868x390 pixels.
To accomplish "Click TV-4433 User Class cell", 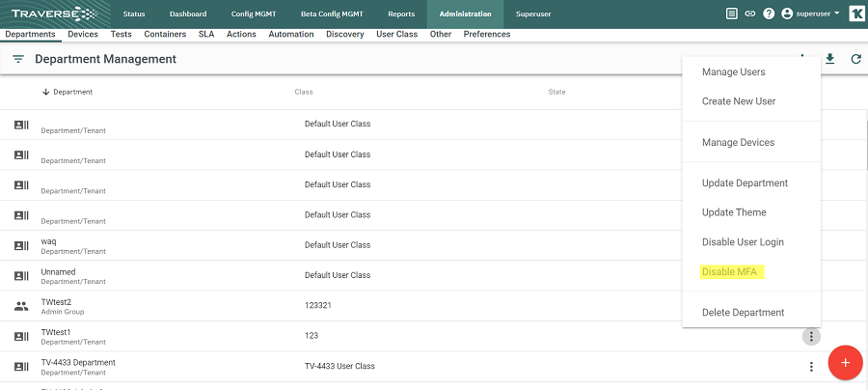I will coord(339,366).
